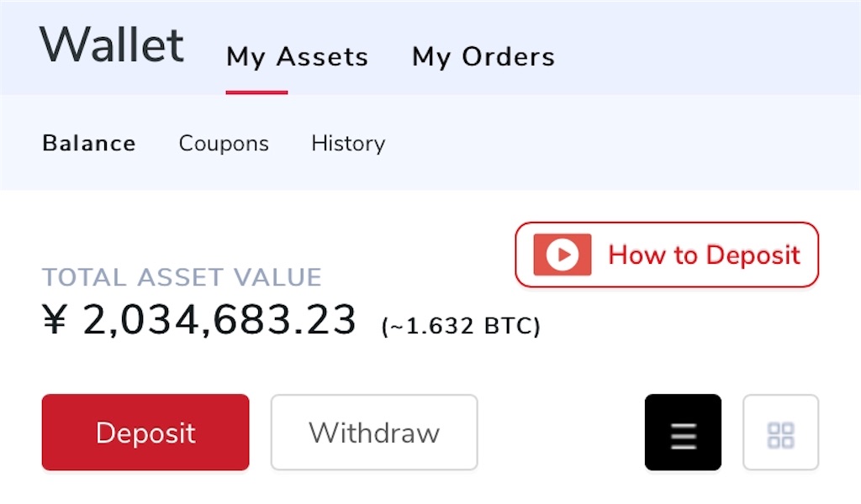Go to the Coupons sub-tab

(x=224, y=144)
